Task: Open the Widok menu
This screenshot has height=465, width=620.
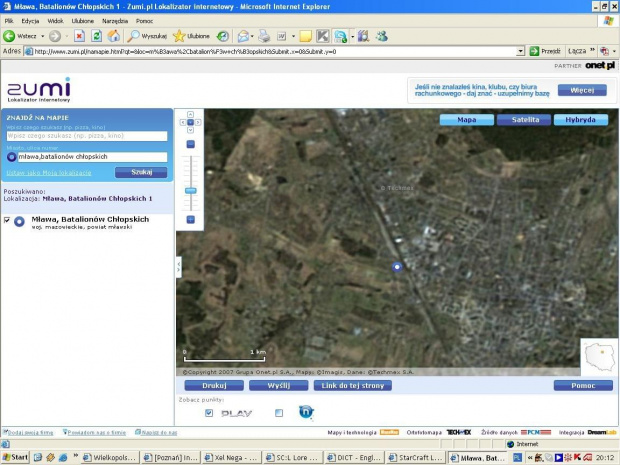Action: tap(55, 21)
